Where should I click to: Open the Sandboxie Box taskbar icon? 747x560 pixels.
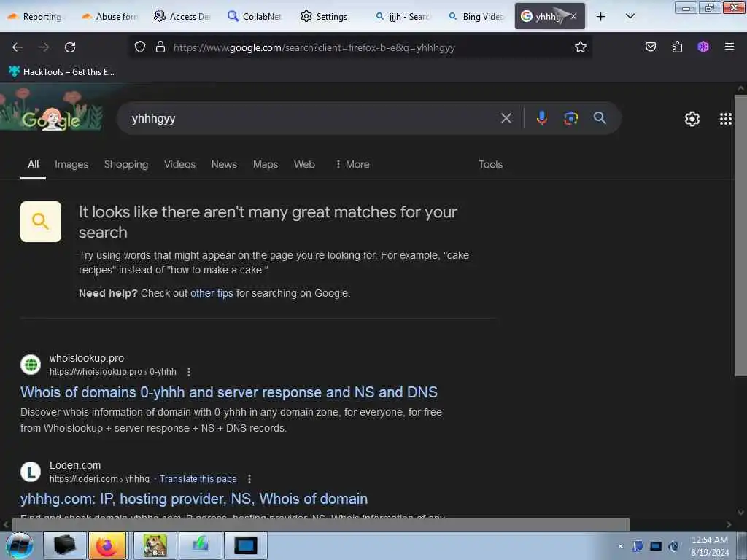coord(155,545)
